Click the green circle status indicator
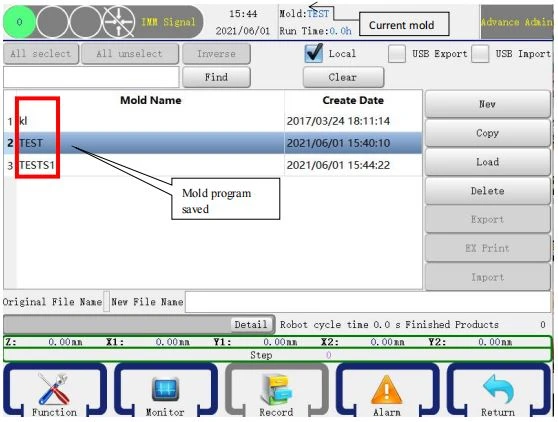The image size is (558, 422). pos(19,22)
